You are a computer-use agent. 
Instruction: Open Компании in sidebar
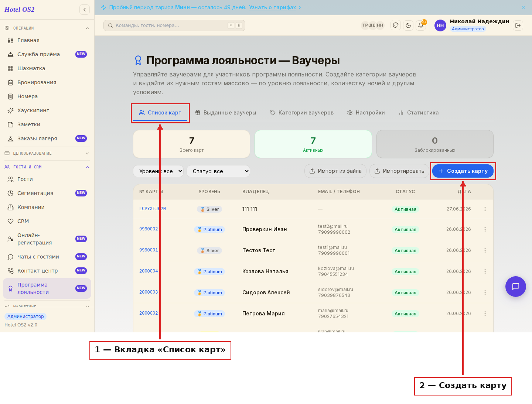pyautogui.click(x=47, y=207)
